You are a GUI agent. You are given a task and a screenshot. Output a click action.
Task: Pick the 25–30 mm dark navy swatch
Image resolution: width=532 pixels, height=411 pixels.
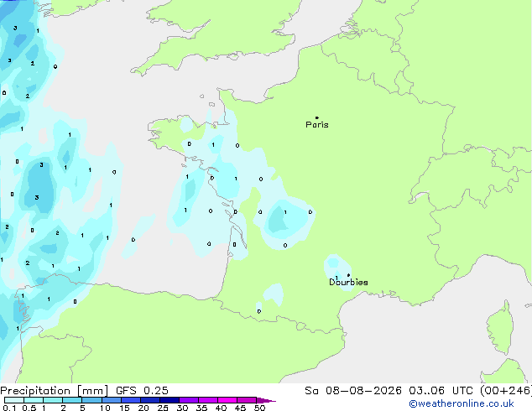170,400
